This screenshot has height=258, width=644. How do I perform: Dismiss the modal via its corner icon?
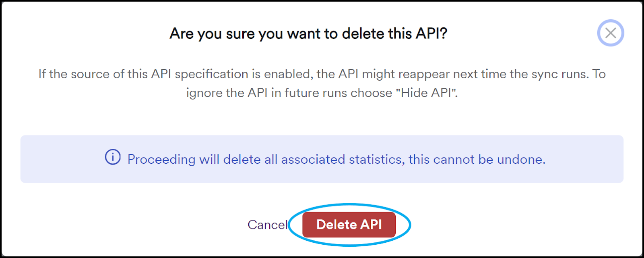coord(611,33)
